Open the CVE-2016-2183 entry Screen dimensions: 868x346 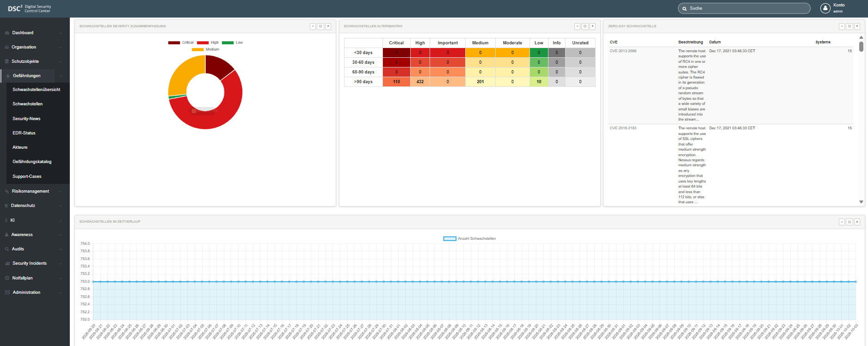point(623,128)
